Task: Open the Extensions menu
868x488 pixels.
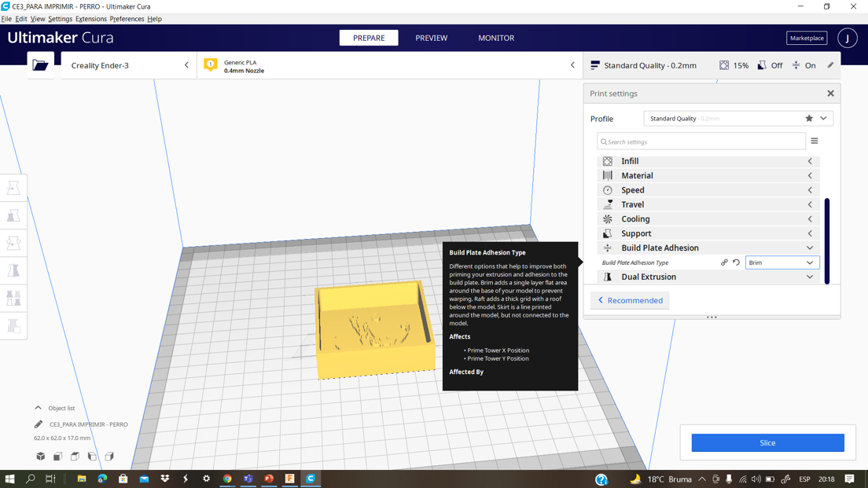Action: click(90, 19)
